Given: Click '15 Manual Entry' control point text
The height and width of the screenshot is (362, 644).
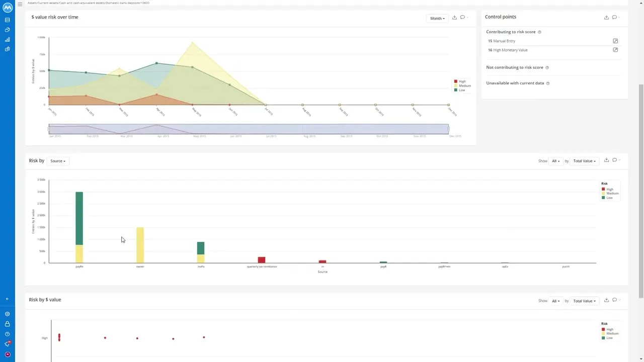Looking at the screenshot, I should coord(502,41).
